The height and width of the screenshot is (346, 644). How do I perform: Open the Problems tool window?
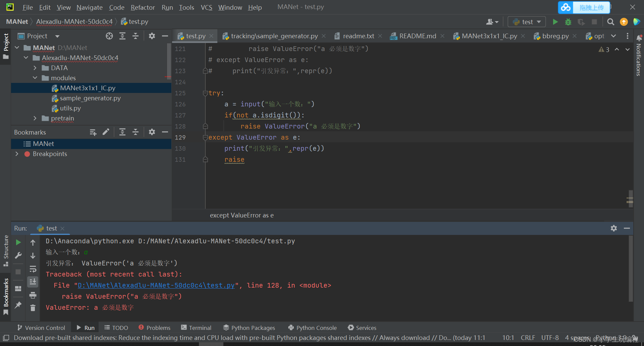(x=154, y=328)
